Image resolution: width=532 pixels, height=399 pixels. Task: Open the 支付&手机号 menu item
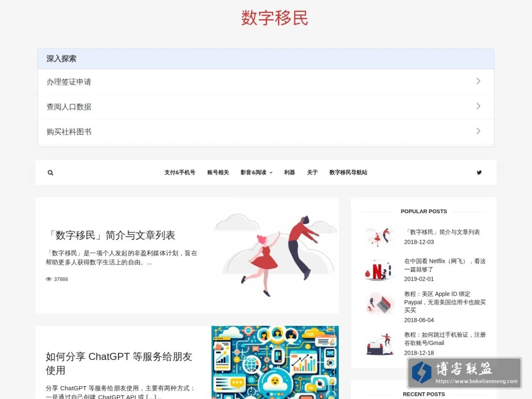[180, 172]
